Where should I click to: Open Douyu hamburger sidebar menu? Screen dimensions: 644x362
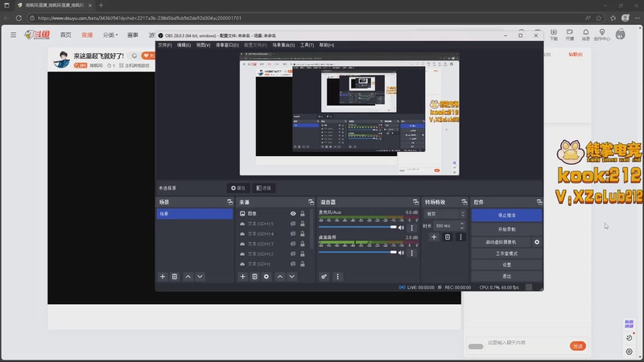(x=14, y=35)
